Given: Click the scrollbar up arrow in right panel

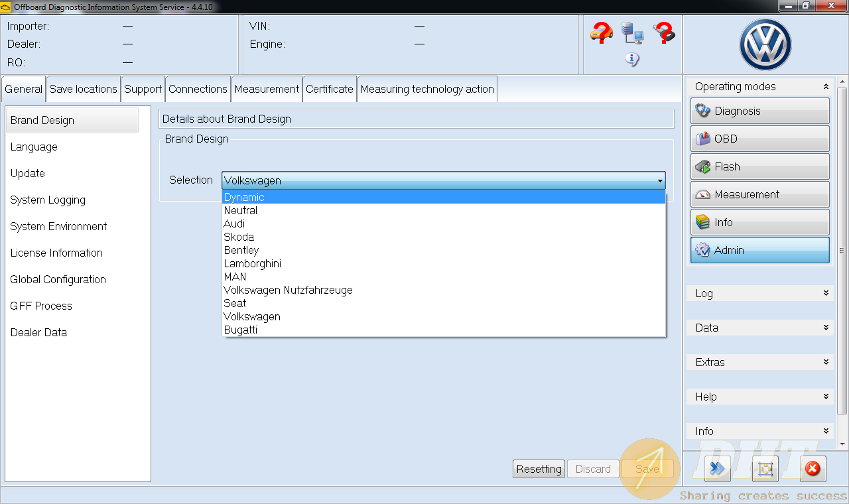Looking at the screenshot, I should [842, 83].
